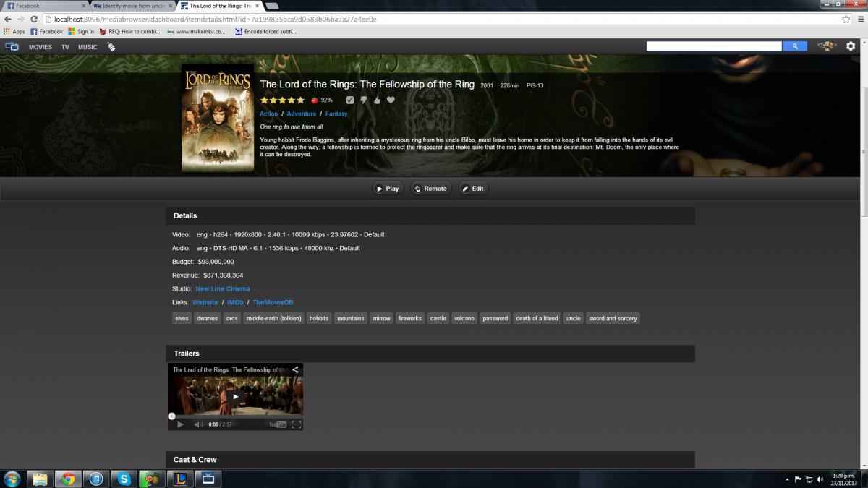Open the Website link

click(205, 302)
